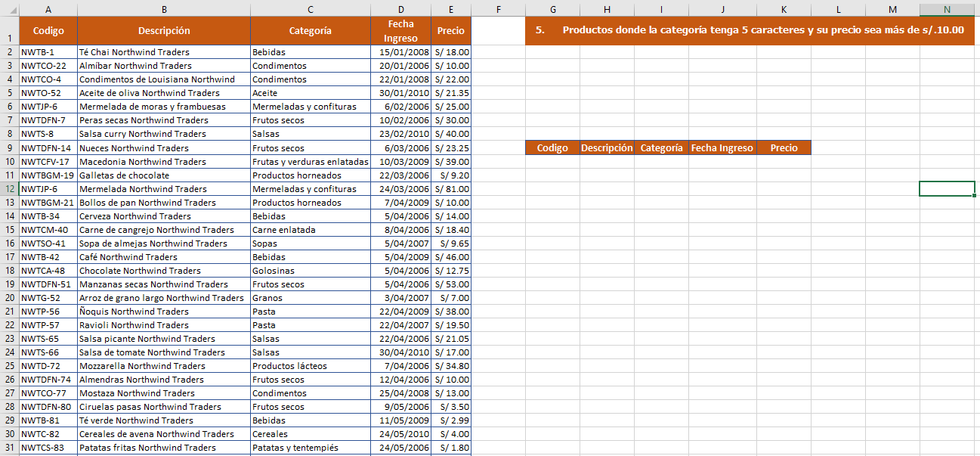Select cell NWTBGM-21
This screenshot has width=980, height=456.
[48, 203]
